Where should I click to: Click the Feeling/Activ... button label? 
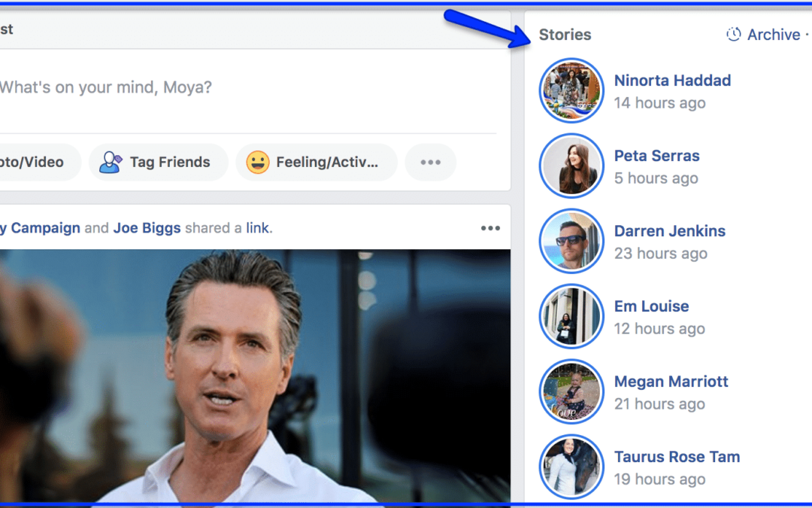click(327, 163)
